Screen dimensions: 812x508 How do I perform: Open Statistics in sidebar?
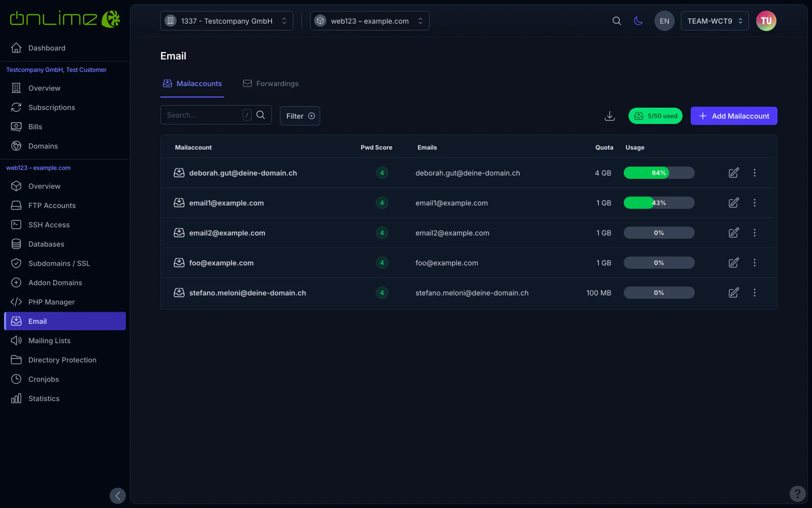click(x=65, y=399)
